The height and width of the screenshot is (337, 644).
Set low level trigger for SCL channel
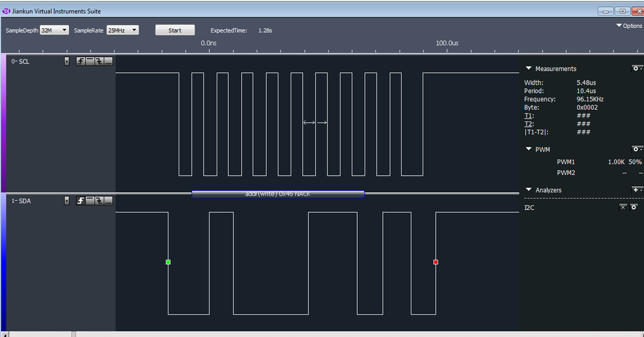[108, 61]
